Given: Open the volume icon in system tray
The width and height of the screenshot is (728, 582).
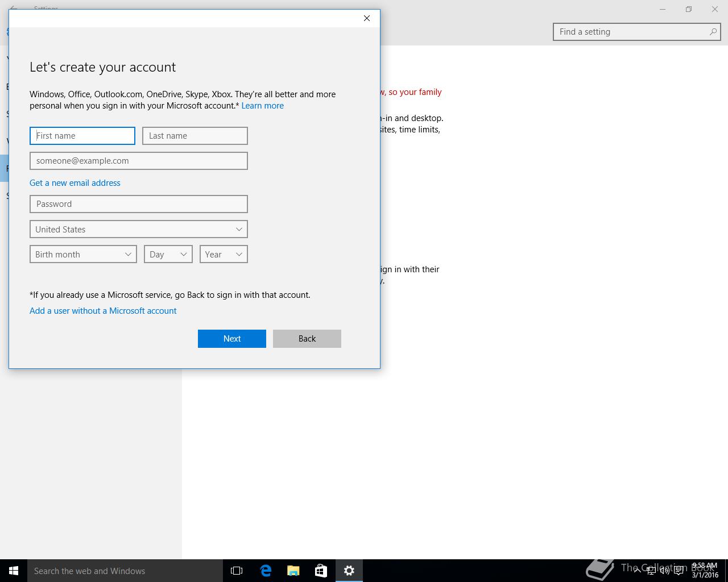Looking at the screenshot, I should [664, 571].
